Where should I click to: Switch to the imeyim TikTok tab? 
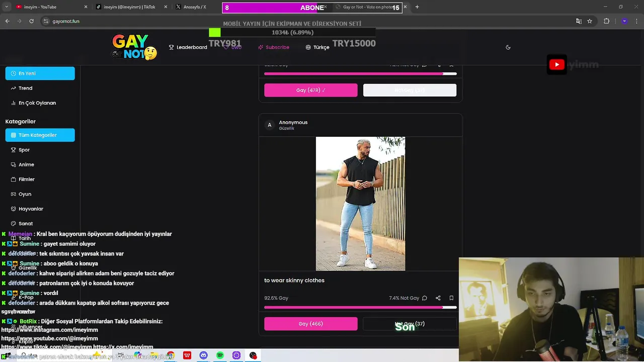tap(129, 7)
